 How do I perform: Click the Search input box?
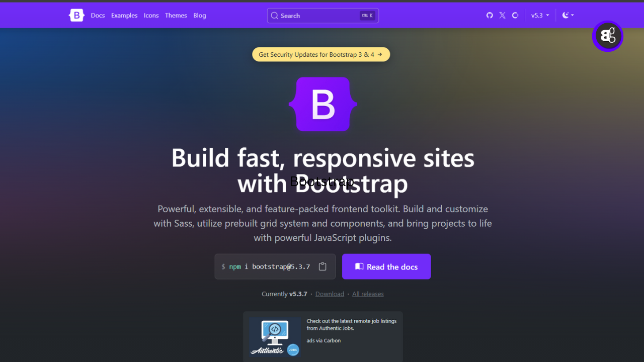(323, 16)
